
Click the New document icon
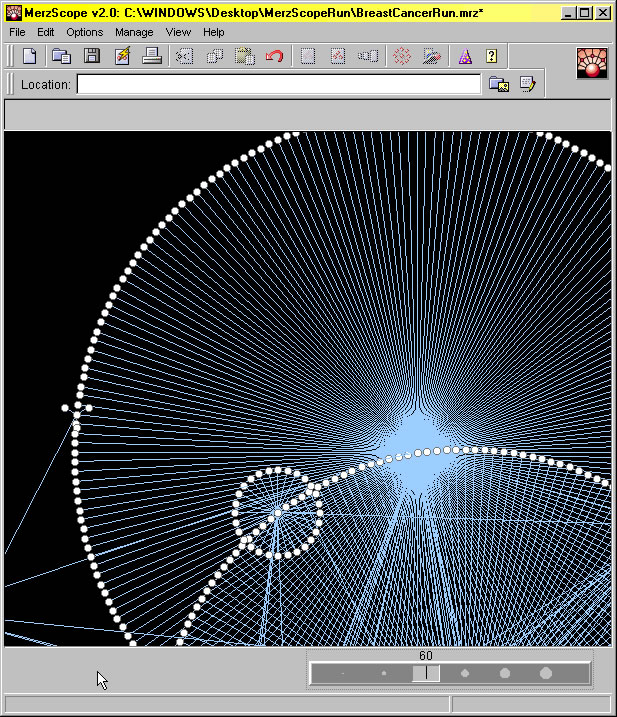[30, 57]
